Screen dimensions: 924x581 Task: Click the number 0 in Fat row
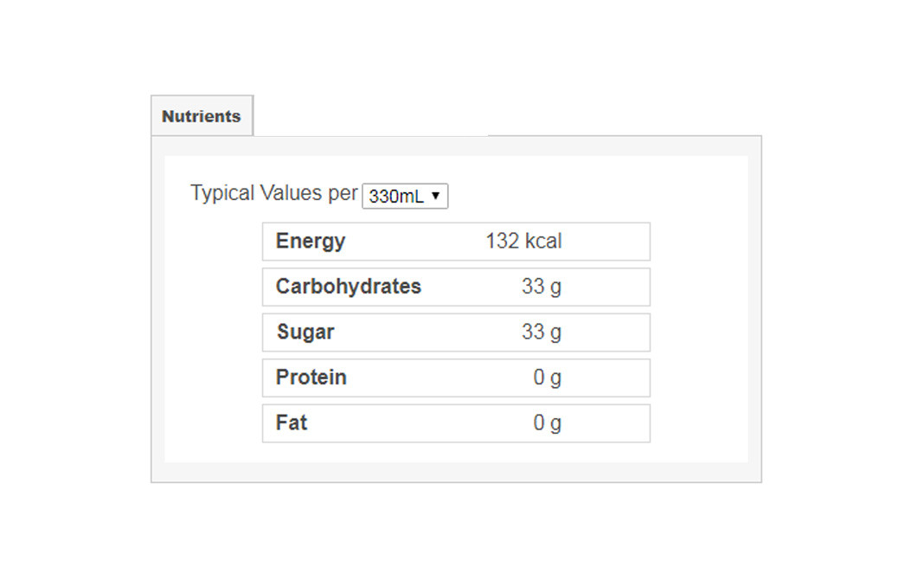click(539, 423)
